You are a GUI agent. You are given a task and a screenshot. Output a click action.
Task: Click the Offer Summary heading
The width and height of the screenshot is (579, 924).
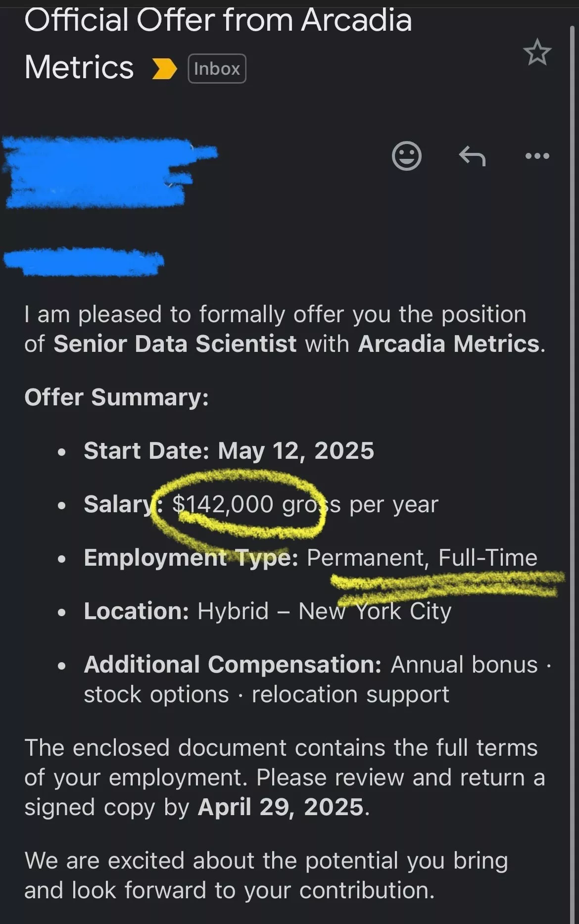coord(117,397)
